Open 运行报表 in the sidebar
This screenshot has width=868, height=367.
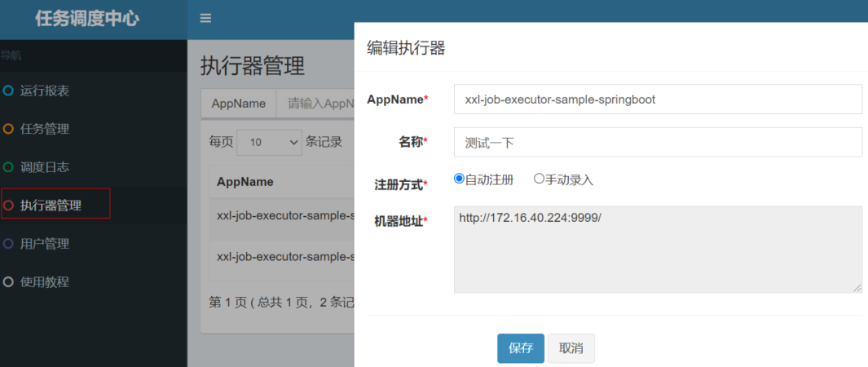[x=45, y=91]
